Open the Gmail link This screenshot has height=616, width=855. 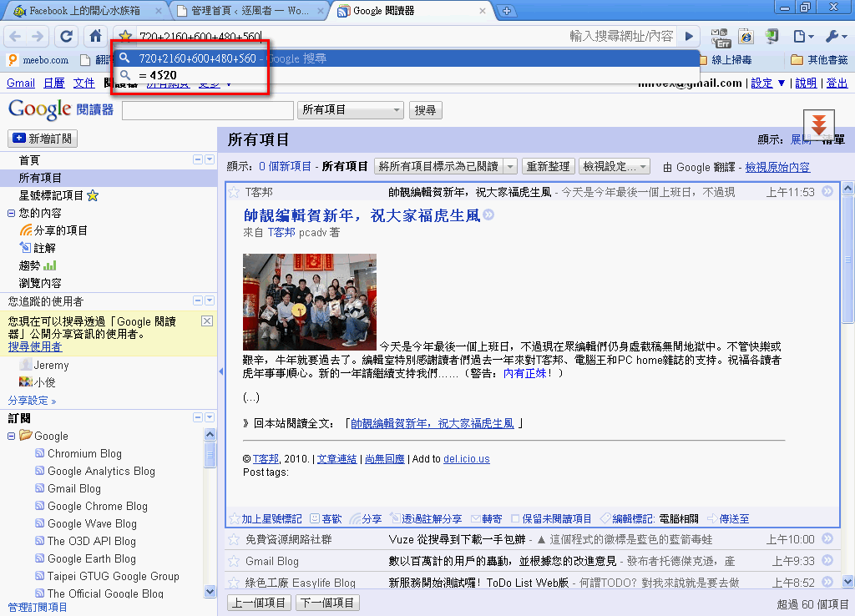click(x=21, y=83)
